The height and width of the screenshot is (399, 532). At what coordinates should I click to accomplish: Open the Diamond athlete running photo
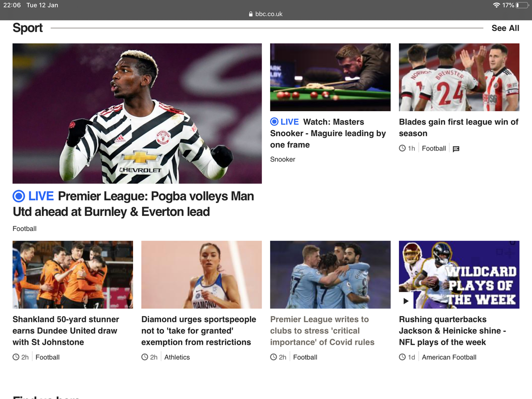(201, 274)
